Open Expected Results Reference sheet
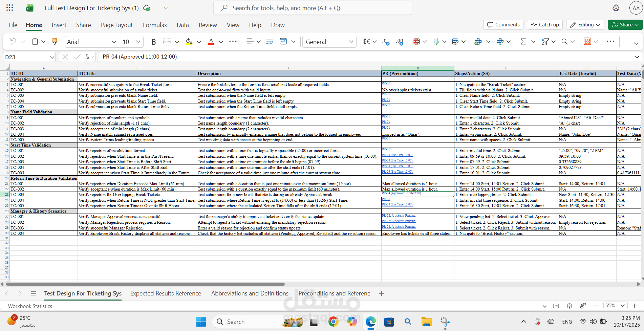The image size is (644, 331). pyautogui.click(x=166, y=293)
